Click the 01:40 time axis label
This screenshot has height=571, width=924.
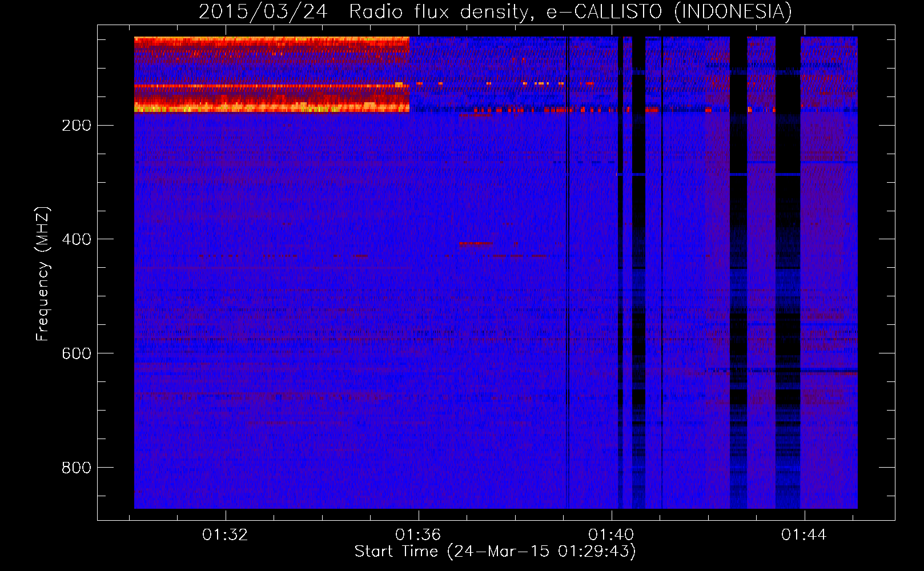pyautogui.click(x=611, y=535)
